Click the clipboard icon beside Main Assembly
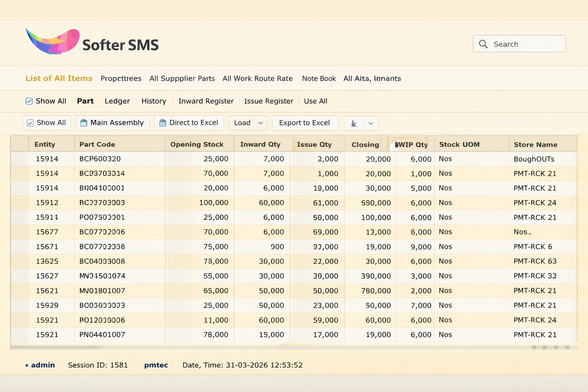 84,123
